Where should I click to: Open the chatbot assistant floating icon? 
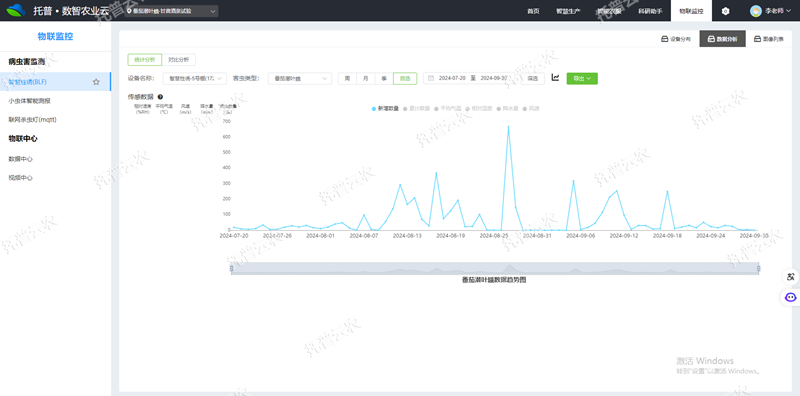(x=791, y=296)
